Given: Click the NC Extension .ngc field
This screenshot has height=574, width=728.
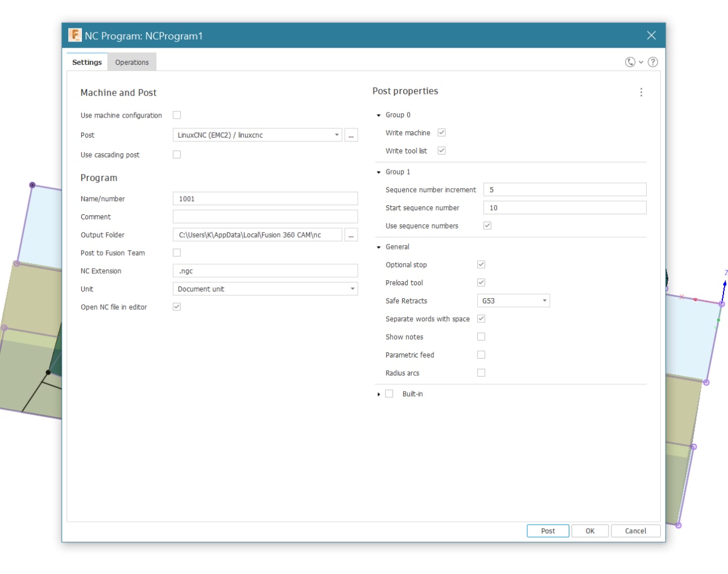Looking at the screenshot, I should pos(265,271).
